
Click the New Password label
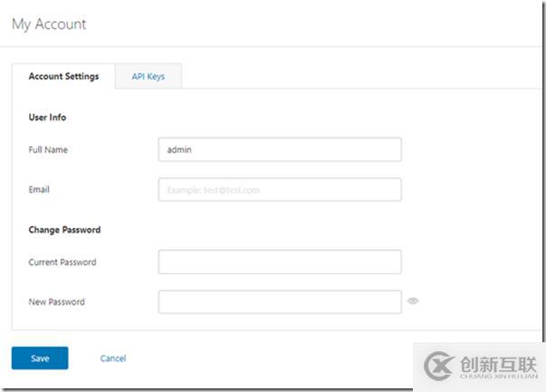(x=56, y=301)
